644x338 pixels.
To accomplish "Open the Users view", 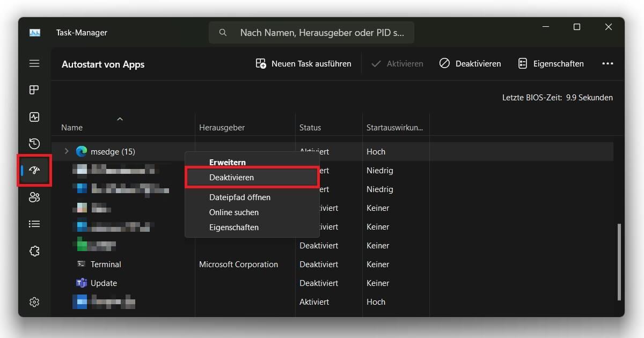I will tap(34, 197).
